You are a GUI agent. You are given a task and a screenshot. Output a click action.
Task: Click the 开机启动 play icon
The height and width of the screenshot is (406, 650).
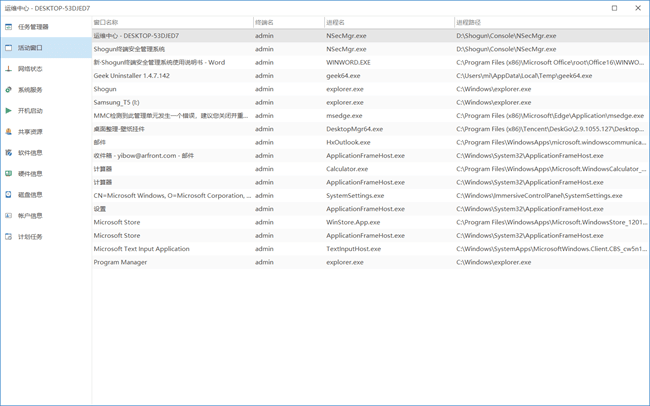pos(9,111)
